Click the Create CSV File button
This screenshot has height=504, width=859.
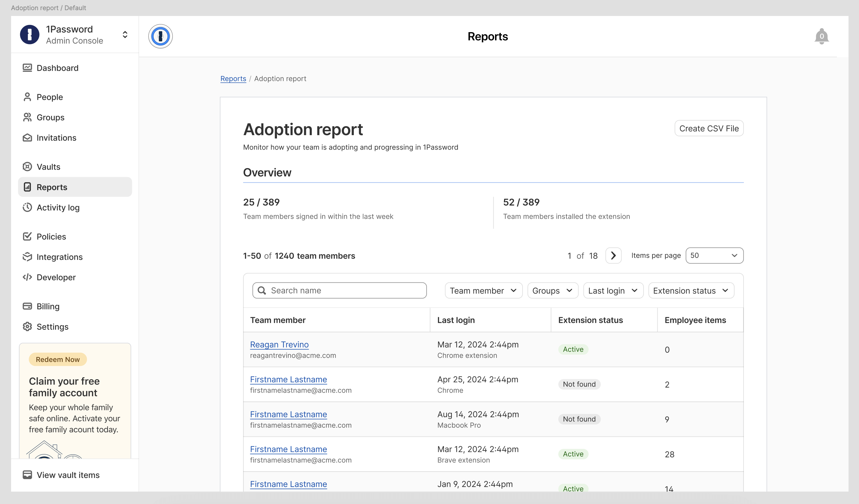[709, 128]
